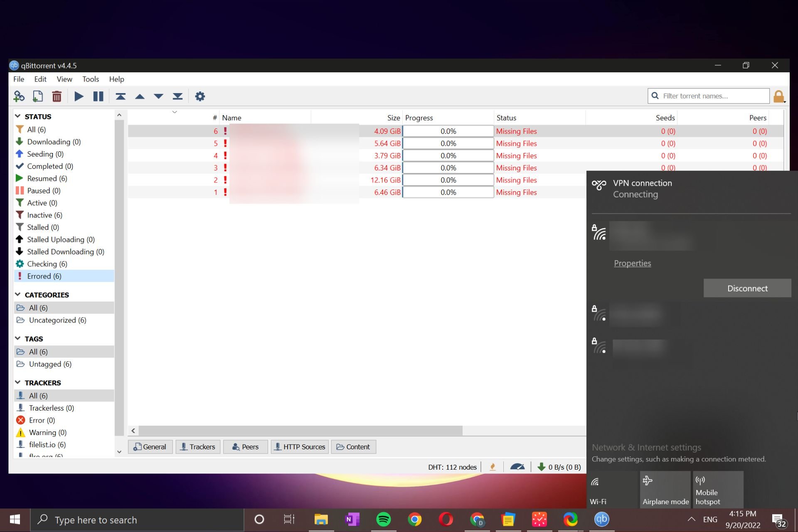Toggle alternative speed limits icon

(517, 467)
